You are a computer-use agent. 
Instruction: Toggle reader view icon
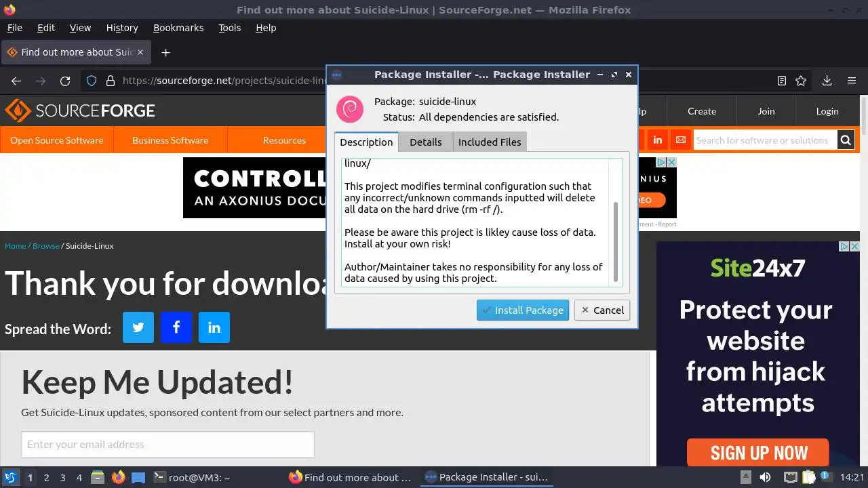(782, 81)
